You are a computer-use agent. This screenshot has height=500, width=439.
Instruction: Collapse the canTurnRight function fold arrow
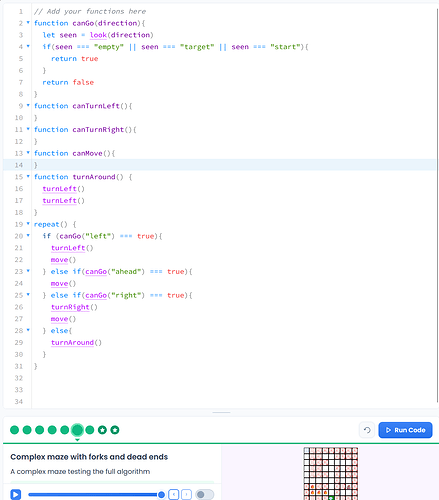coord(28,129)
